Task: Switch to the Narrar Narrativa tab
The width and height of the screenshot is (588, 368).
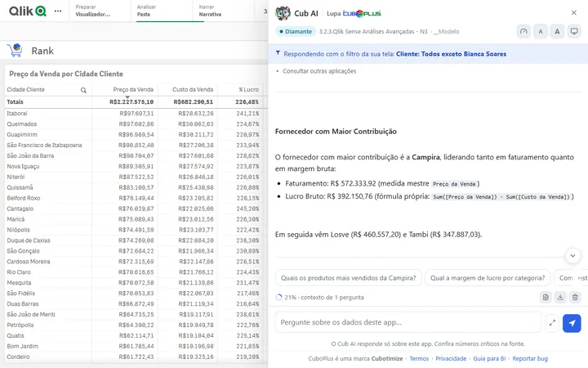Action: [x=224, y=11]
